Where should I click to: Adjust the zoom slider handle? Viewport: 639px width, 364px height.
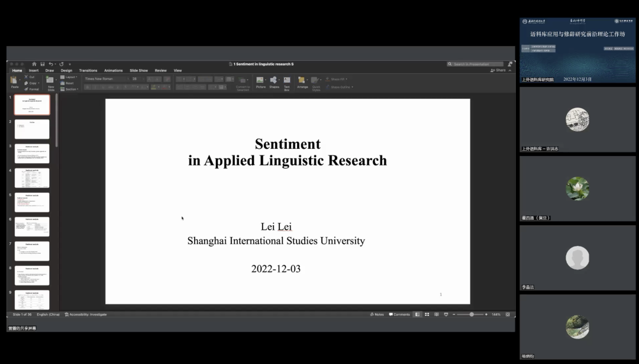click(472, 314)
